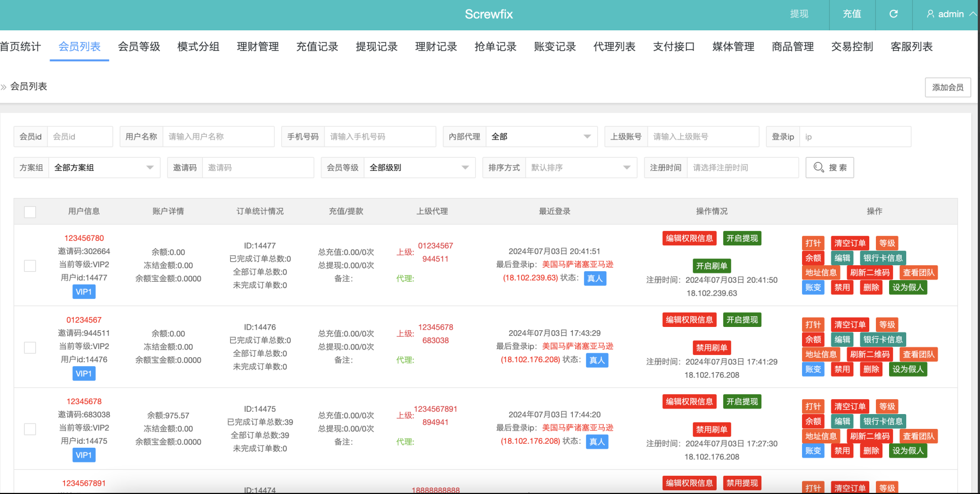Click 账变 button for user 01234567
Screen dimensions: 980x494
(x=813, y=369)
